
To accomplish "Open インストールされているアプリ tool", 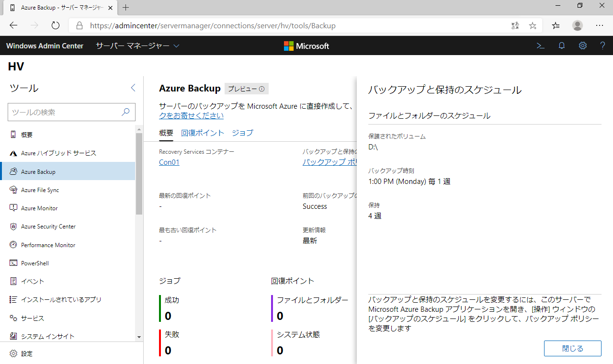I will (x=68, y=300).
